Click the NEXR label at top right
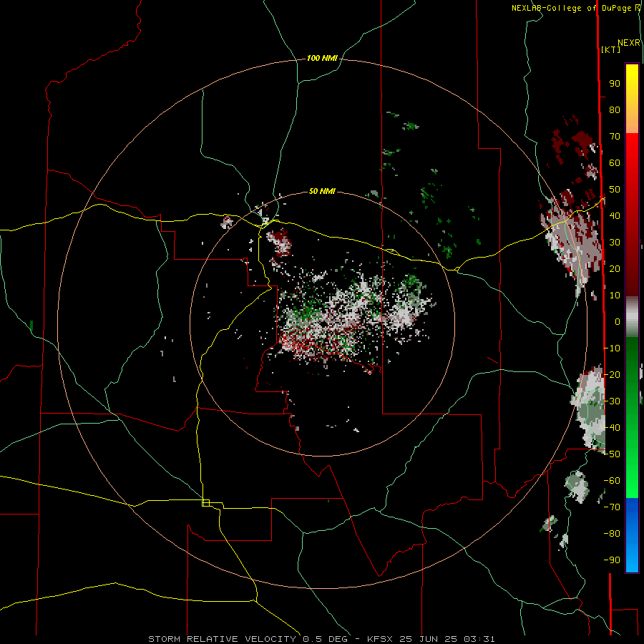This screenshot has height=644, width=644. 629,43
